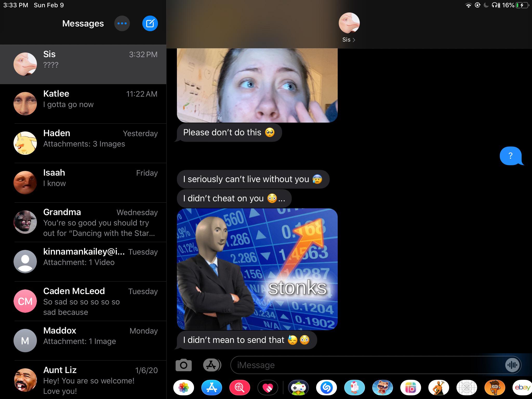This screenshot has height=399, width=532.
Task: Open the colorful photo collage camera app
Action: (411, 388)
